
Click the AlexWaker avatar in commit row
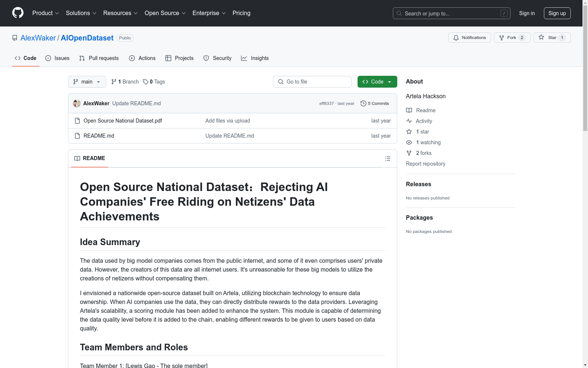click(x=77, y=103)
